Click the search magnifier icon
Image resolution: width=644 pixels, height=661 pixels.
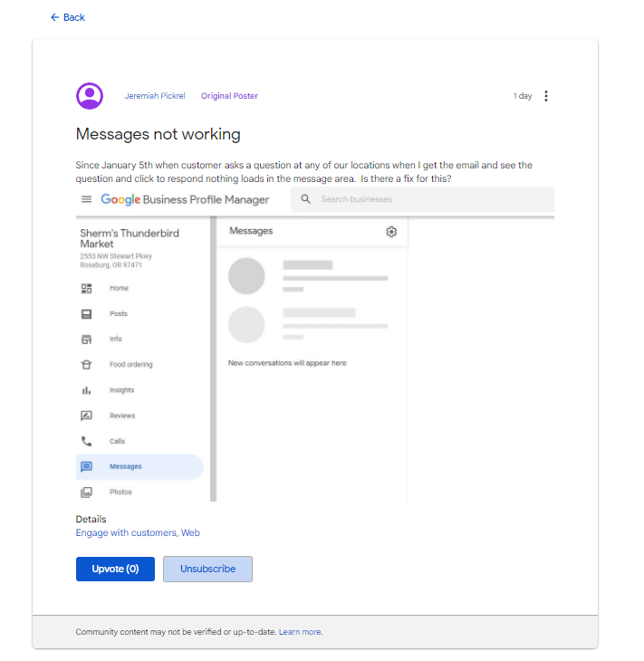306,199
